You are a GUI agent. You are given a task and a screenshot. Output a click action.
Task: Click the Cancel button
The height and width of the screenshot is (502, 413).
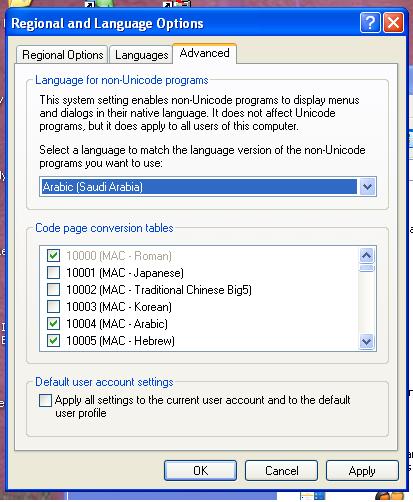coord(281,471)
